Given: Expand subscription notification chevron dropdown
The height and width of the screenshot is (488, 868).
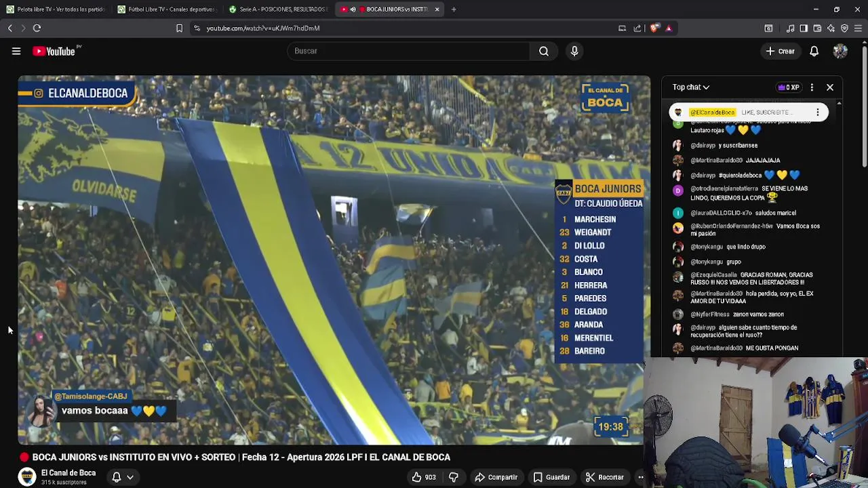Looking at the screenshot, I should click(x=130, y=477).
